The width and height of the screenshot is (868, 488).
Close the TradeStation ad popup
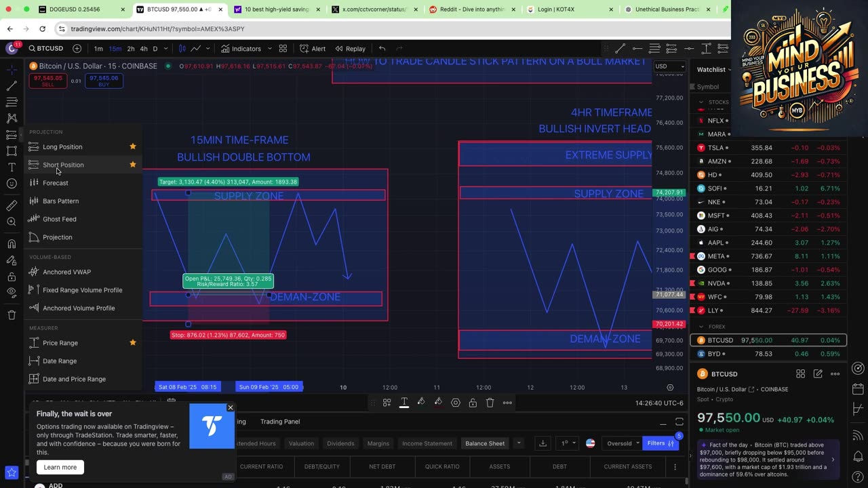(231, 407)
